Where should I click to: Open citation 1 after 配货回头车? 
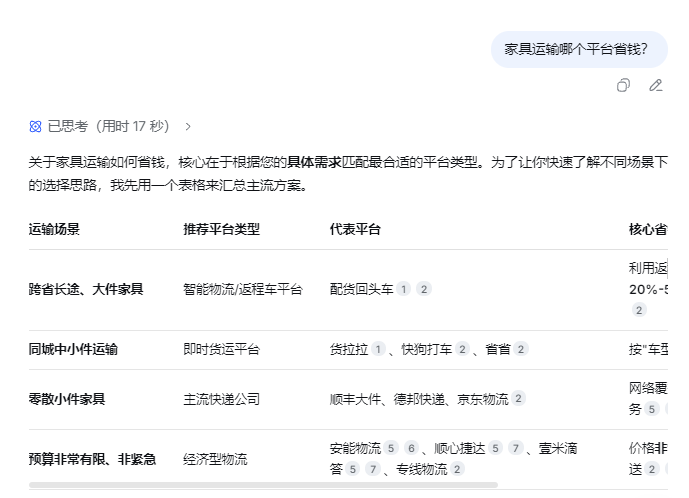tap(403, 289)
